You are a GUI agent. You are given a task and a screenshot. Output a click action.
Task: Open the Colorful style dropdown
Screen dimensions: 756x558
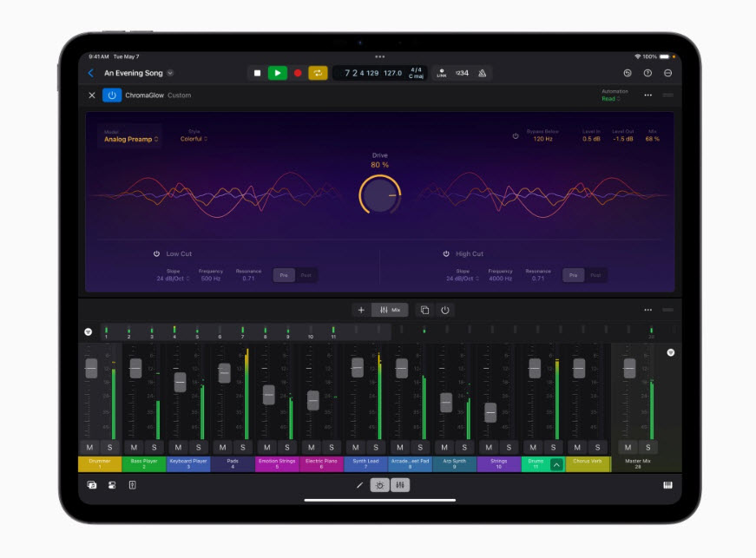(194, 139)
